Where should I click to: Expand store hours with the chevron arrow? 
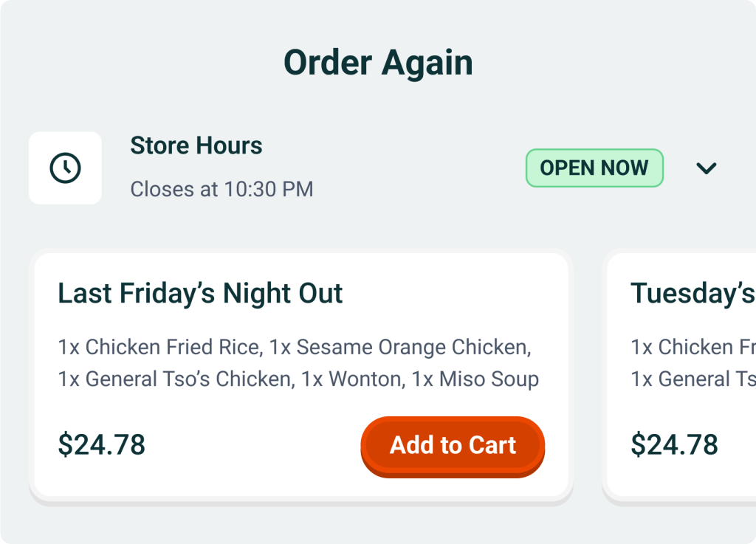point(707,168)
